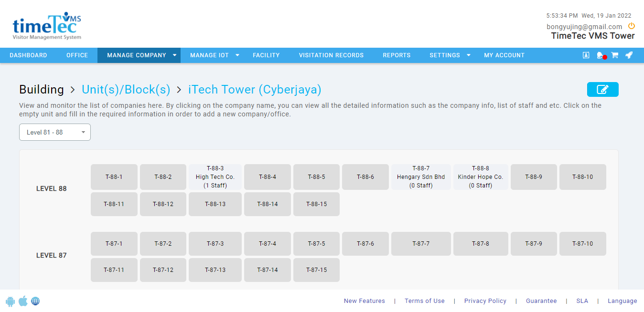Select empty unit T-87-14
Viewport: 644px width, 312px height.
coord(268,270)
